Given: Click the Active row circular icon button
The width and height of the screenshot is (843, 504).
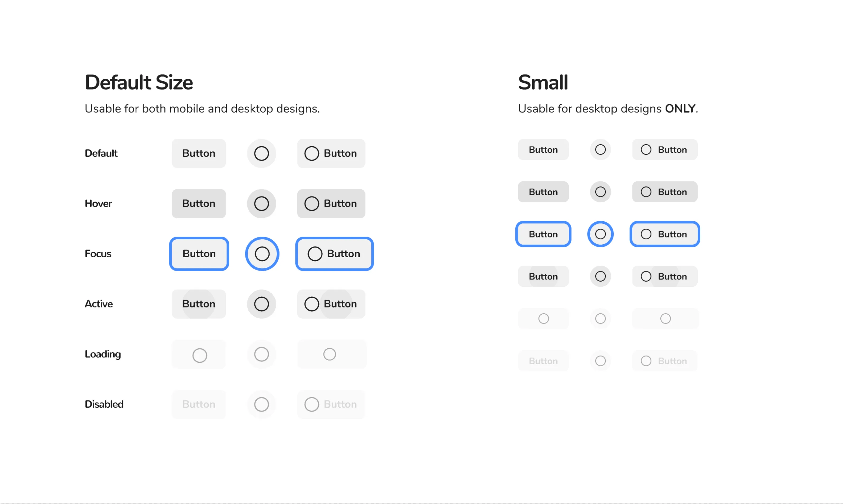Looking at the screenshot, I should pyautogui.click(x=262, y=304).
